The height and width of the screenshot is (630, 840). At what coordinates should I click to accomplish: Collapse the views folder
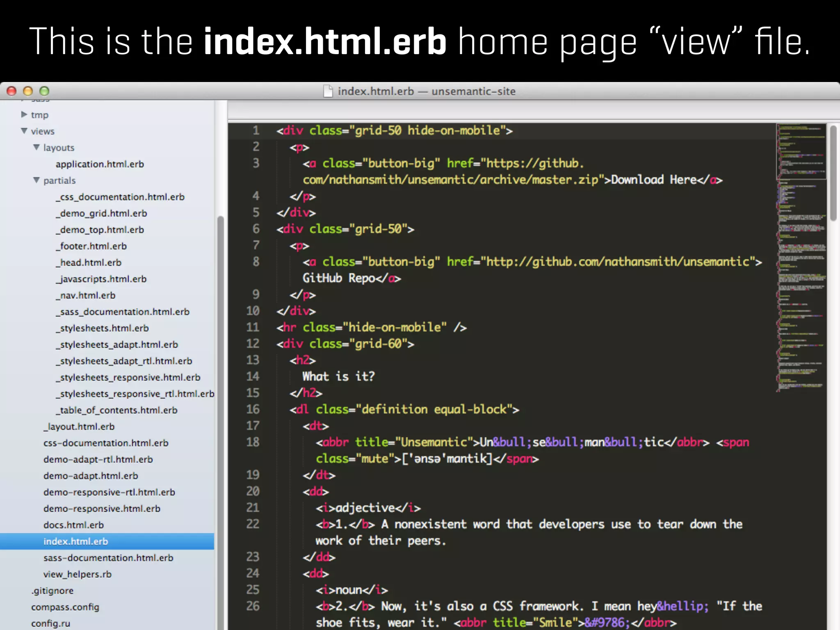pyautogui.click(x=24, y=131)
